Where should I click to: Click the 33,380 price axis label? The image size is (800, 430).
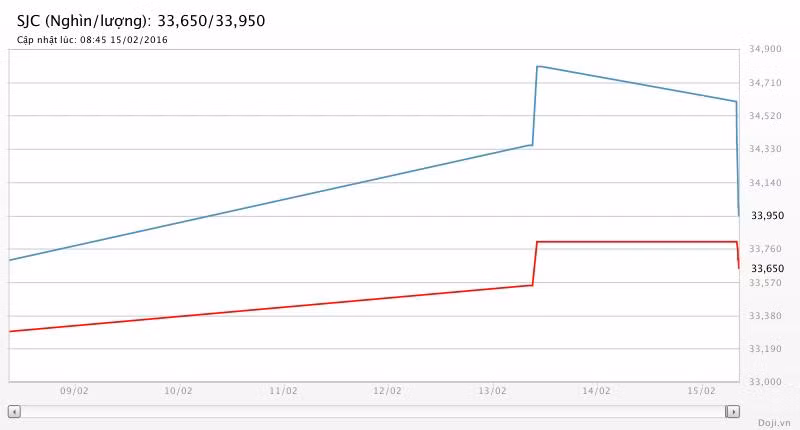[x=765, y=316]
